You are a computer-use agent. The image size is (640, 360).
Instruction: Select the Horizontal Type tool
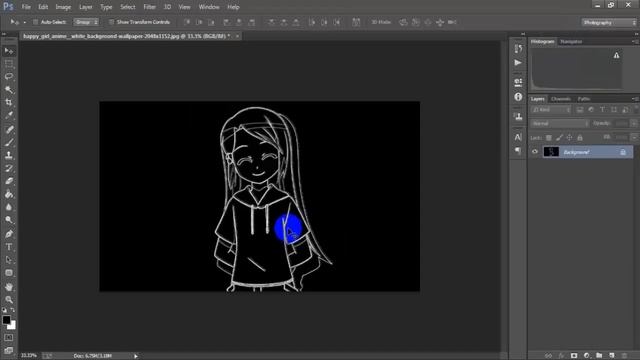coord(9,247)
